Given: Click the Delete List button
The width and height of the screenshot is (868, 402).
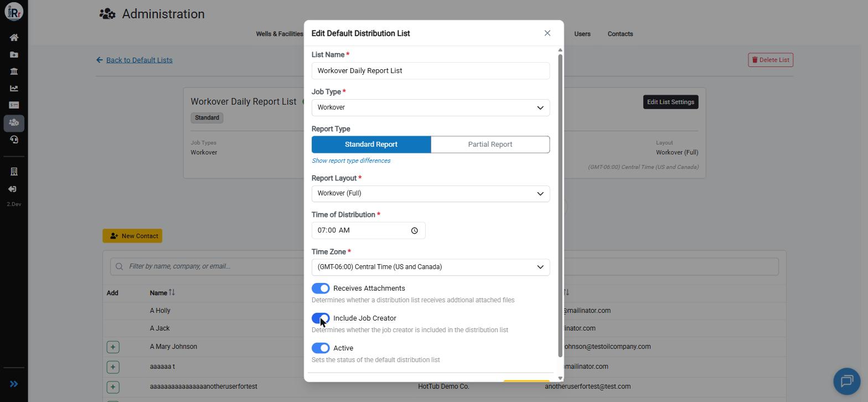Looking at the screenshot, I should click(x=771, y=60).
